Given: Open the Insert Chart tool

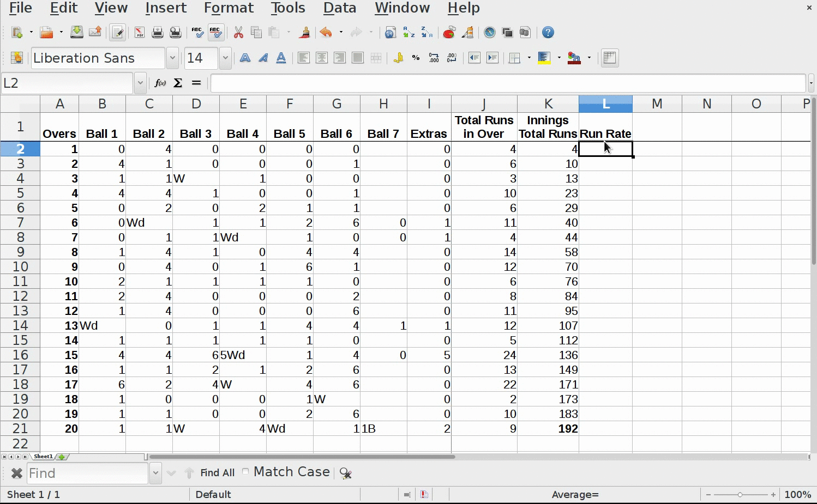Looking at the screenshot, I should (x=449, y=33).
